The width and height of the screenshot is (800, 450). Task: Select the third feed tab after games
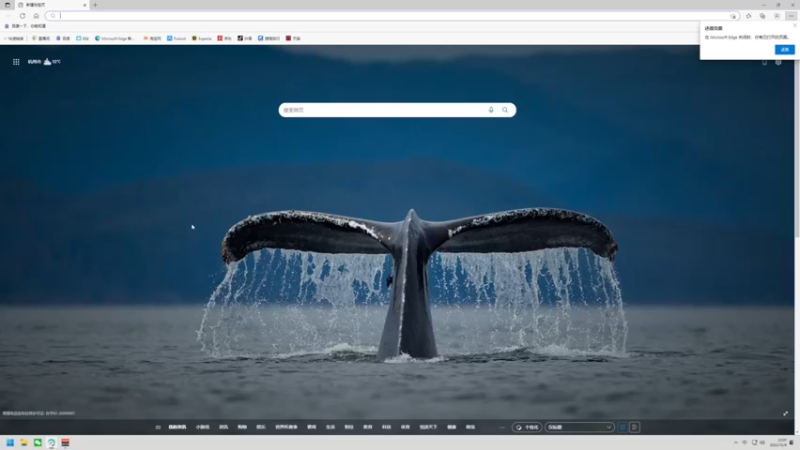click(223, 427)
